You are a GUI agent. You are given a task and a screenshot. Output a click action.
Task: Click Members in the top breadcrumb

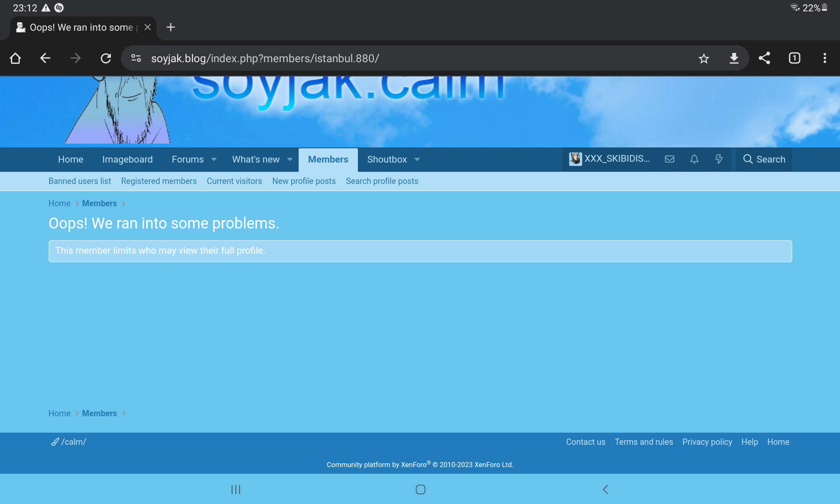pyautogui.click(x=100, y=203)
